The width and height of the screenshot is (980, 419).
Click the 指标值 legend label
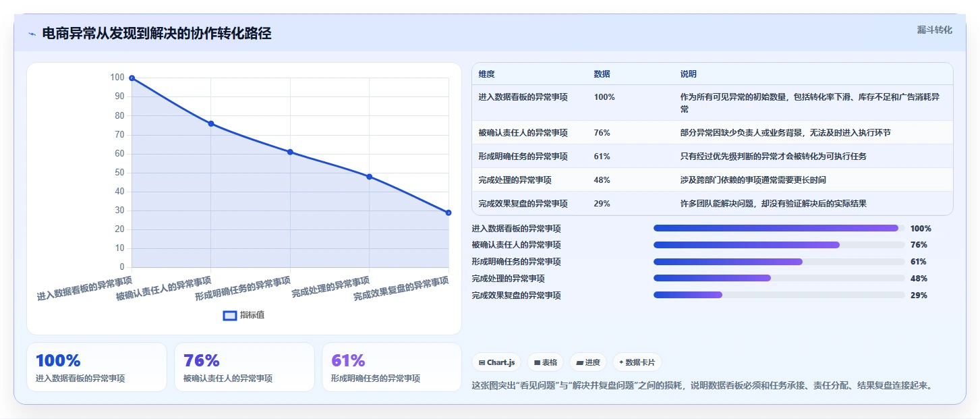coord(252,315)
